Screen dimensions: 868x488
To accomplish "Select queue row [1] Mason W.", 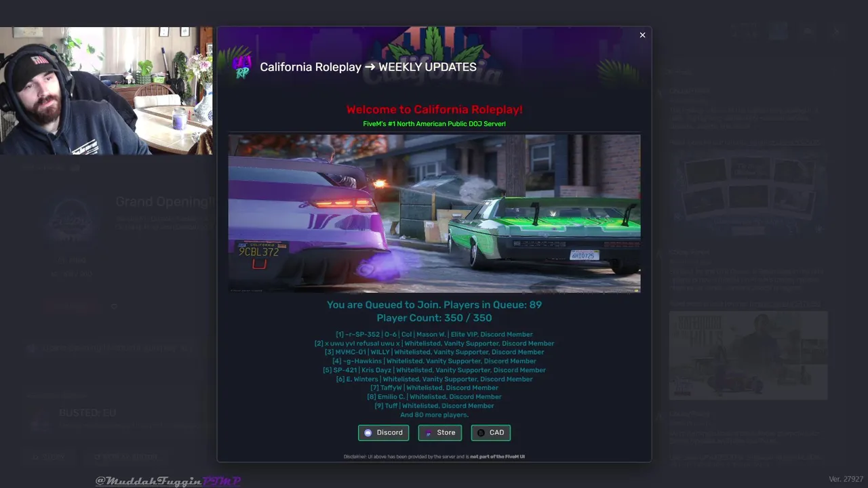I will coord(434,334).
